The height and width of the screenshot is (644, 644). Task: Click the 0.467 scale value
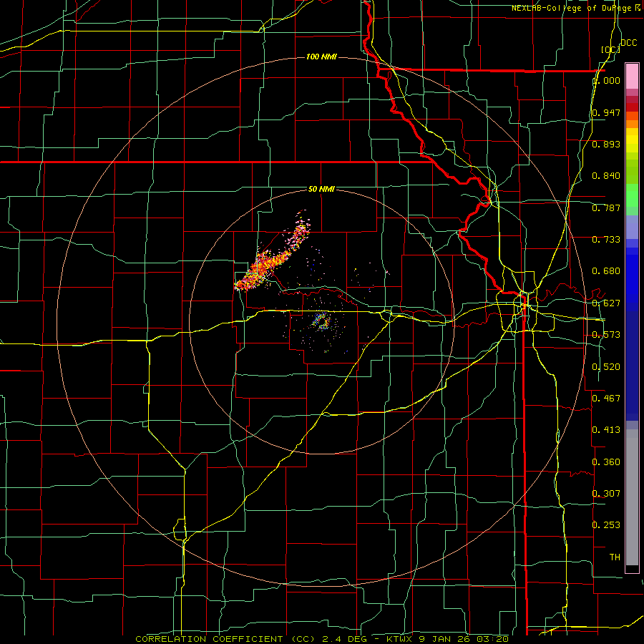click(x=606, y=399)
